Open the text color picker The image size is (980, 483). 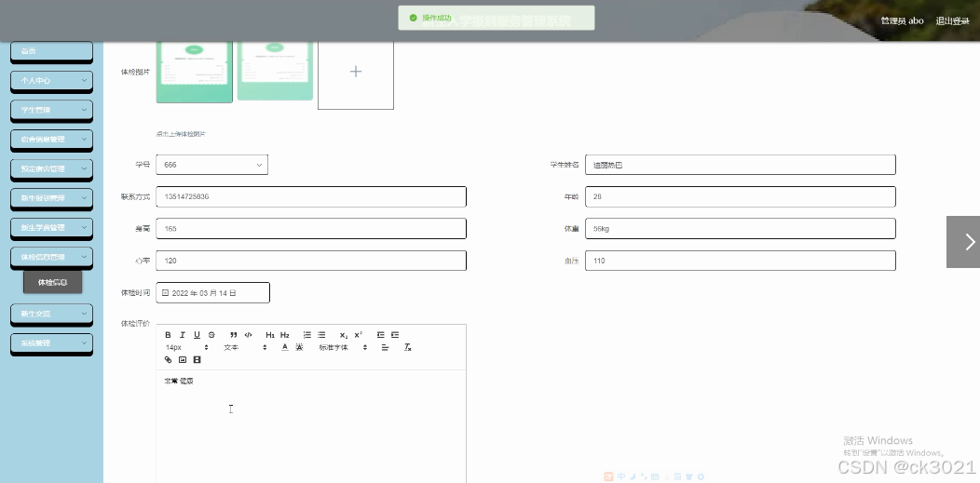[x=285, y=347]
